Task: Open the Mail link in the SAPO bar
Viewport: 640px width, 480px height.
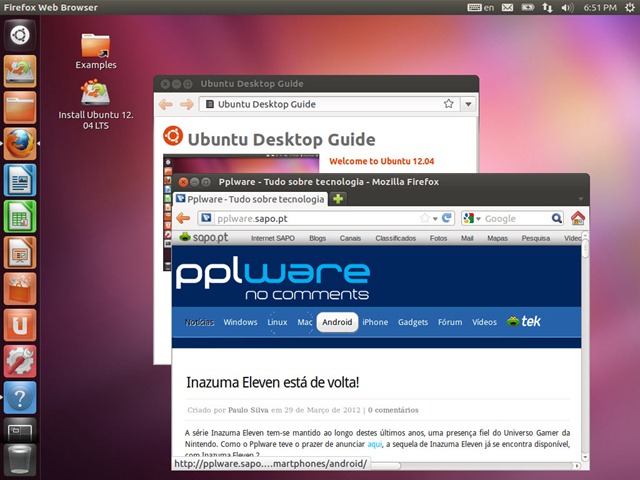Action: 467,238
